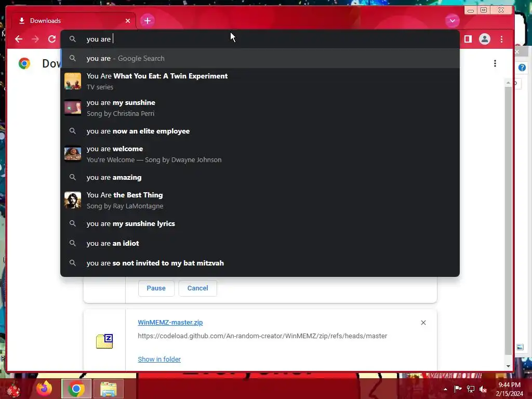Open a new tab with the plus button

tap(147, 21)
